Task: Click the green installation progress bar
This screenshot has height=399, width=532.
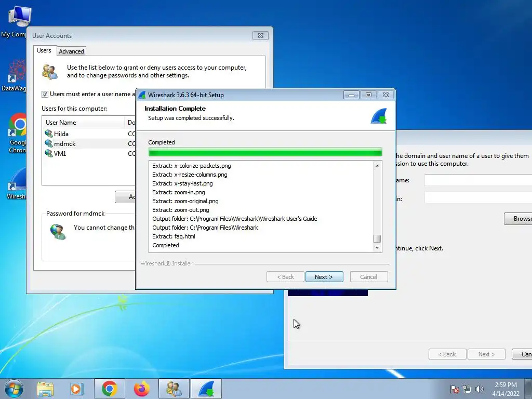Action: (x=265, y=152)
